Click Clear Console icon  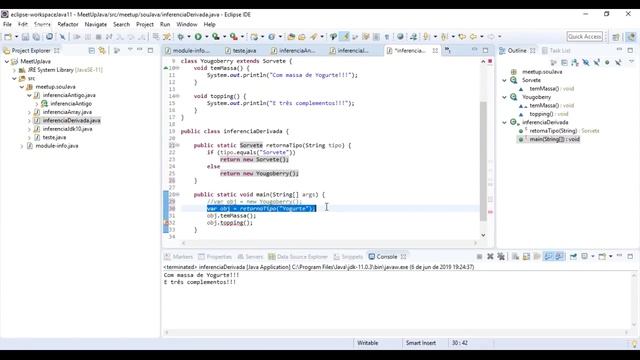[x=516, y=256]
